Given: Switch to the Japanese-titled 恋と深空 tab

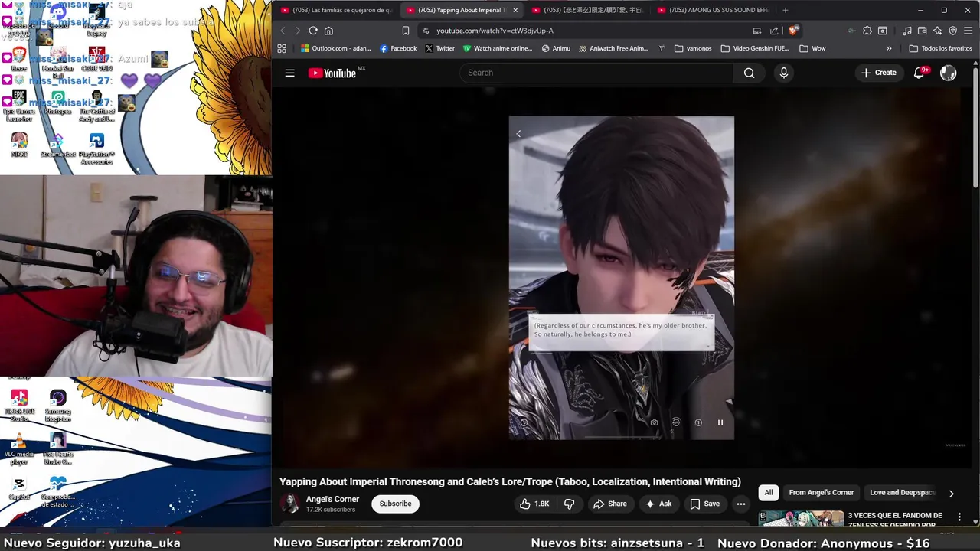Looking at the screenshot, I should point(588,10).
